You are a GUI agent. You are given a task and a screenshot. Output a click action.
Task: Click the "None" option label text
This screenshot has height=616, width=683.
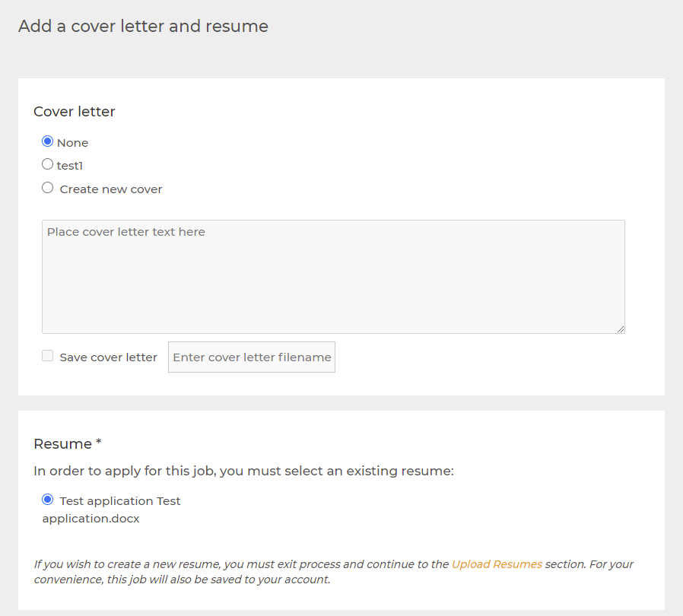point(73,143)
